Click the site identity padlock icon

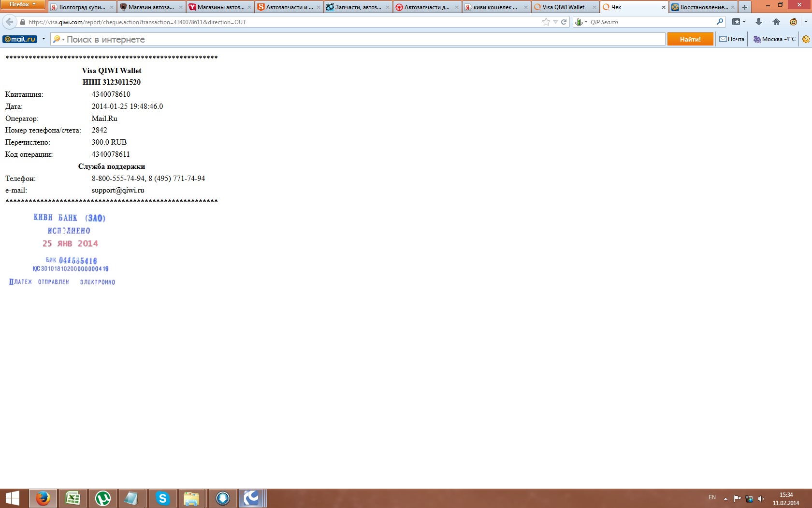pyautogui.click(x=22, y=22)
